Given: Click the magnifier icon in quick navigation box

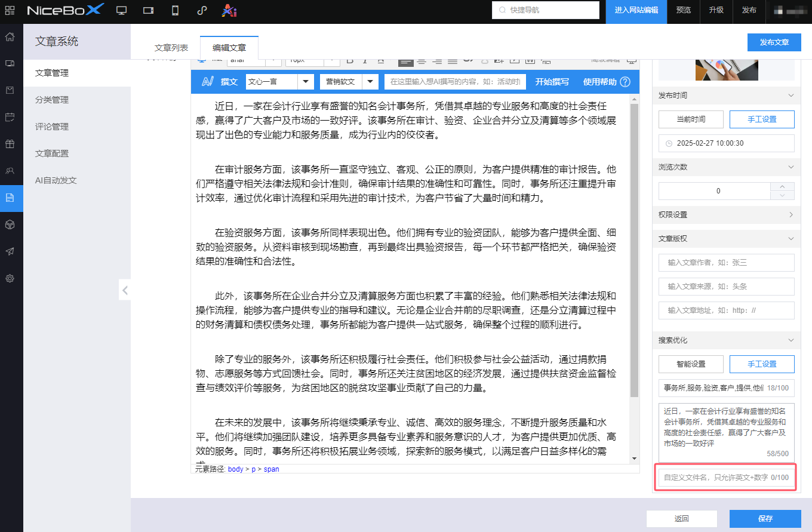Looking at the screenshot, I should [502, 10].
